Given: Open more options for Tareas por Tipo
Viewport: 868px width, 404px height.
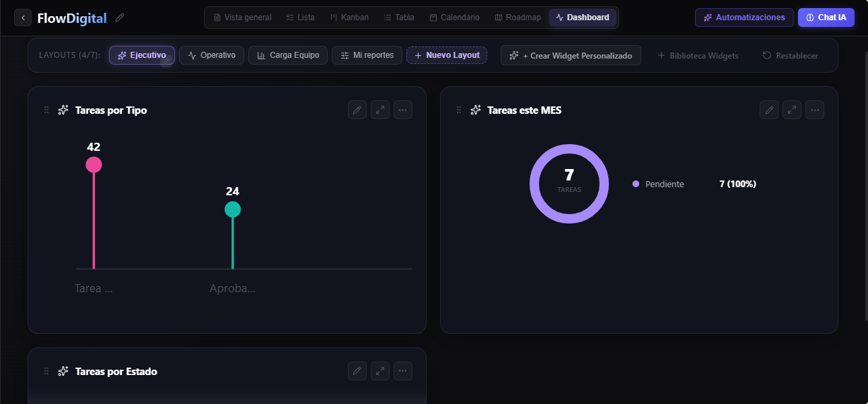Looking at the screenshot, I should [403, 110].
